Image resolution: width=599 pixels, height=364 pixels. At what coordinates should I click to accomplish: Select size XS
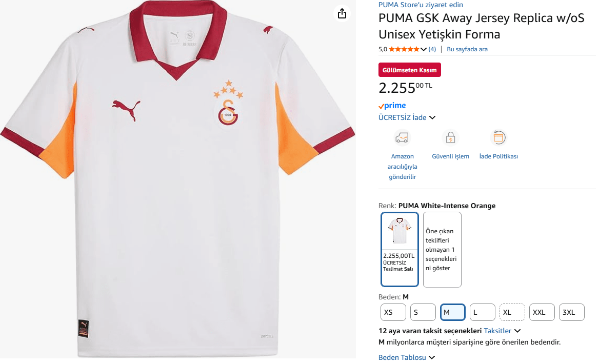click(x=393, y=312)
